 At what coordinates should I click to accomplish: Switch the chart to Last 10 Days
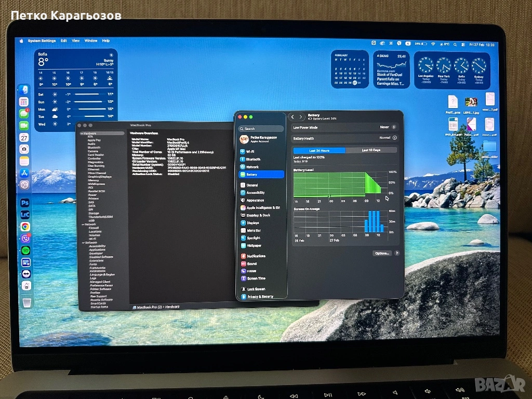[x=371, y=150]
